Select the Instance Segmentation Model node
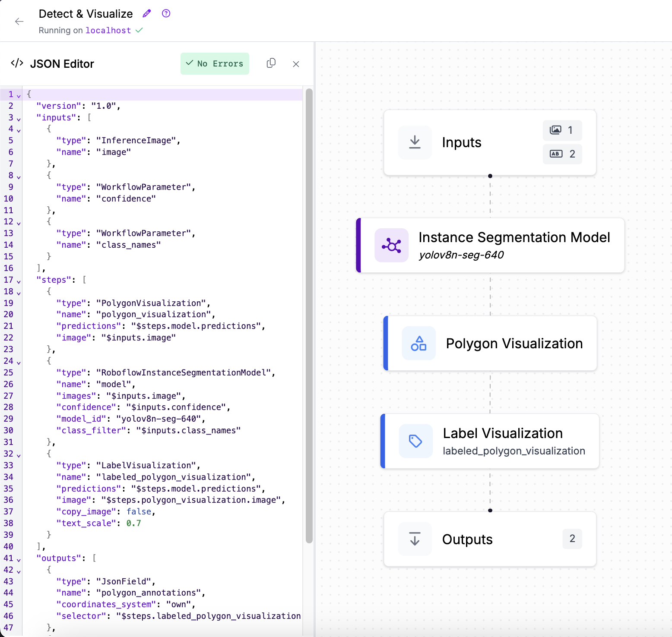The image size is (672, 637). click(514, 245)
